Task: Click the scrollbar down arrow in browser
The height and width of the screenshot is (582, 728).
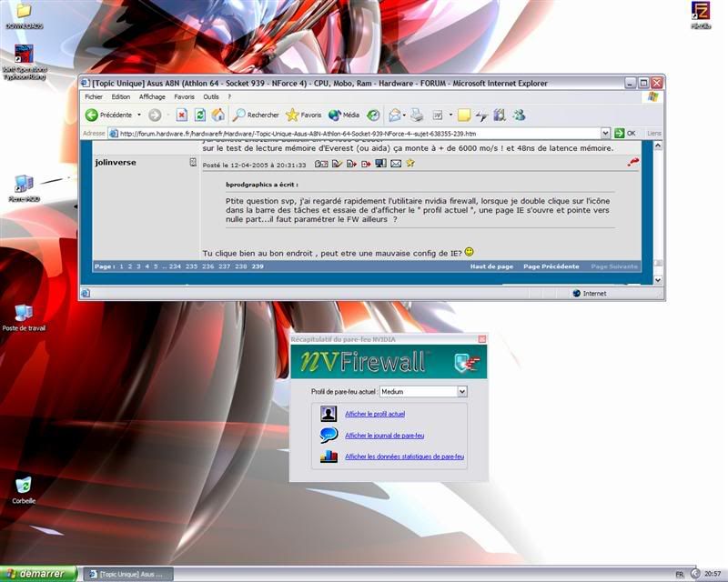Action: point(657,280)
